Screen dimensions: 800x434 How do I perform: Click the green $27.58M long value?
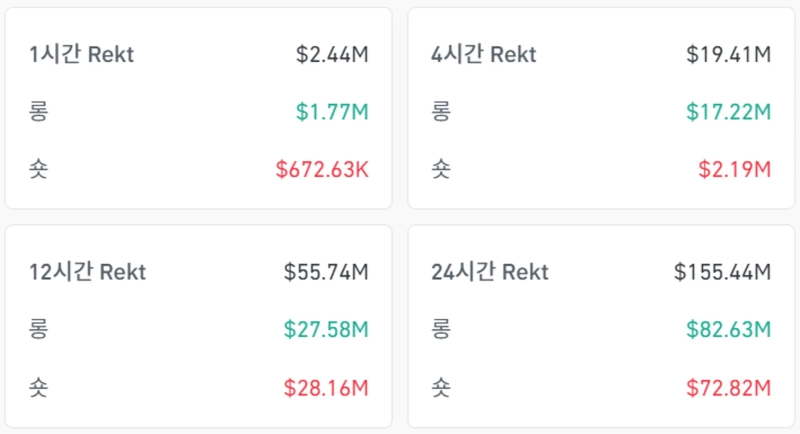326,329
